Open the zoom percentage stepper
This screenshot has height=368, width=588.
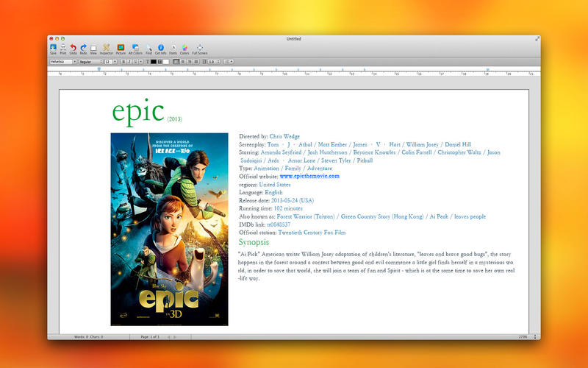coord(535,337)
